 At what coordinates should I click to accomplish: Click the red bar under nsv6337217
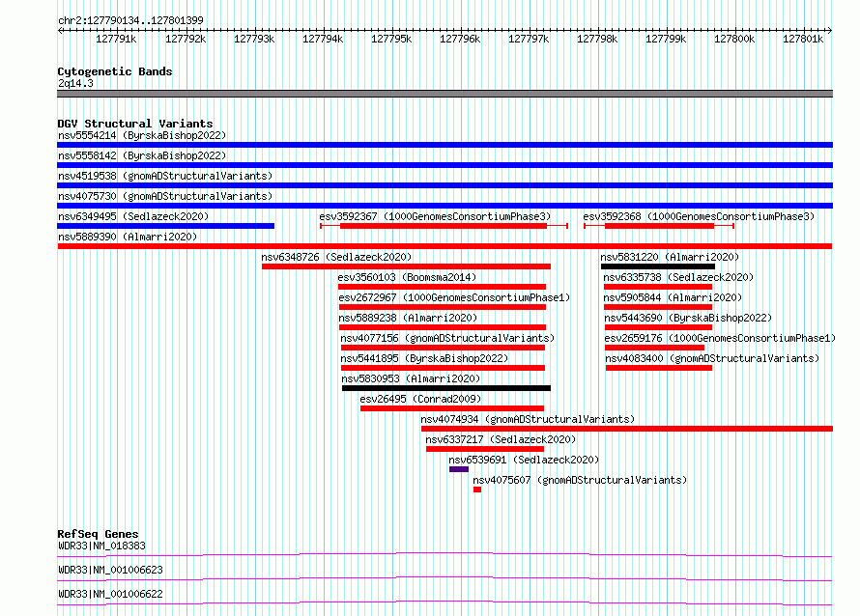485,449
